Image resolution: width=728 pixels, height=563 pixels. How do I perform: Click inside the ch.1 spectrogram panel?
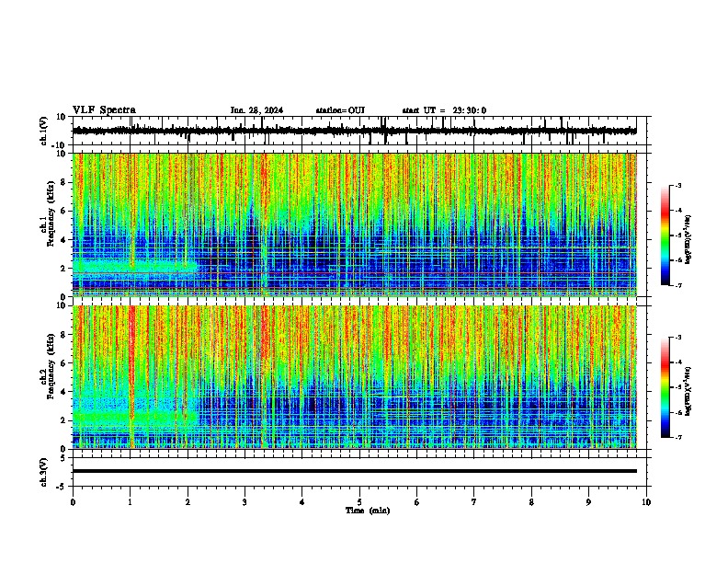pos(355,224)
